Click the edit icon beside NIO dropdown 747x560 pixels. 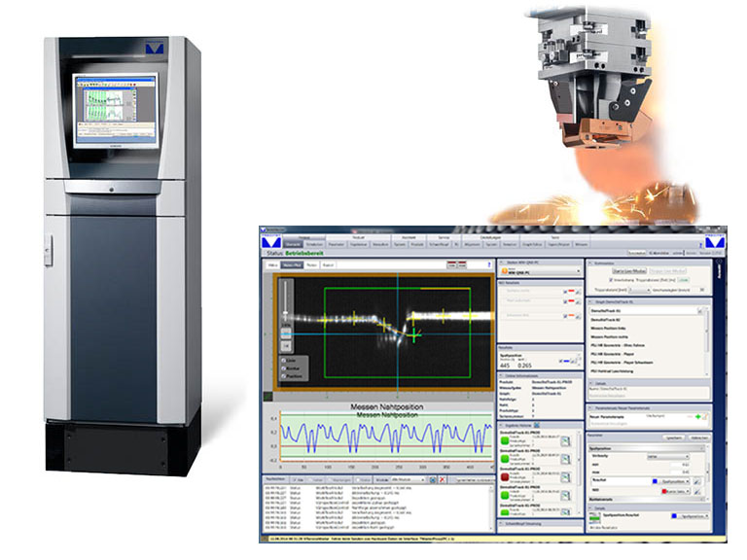click(x=697, y=491)
